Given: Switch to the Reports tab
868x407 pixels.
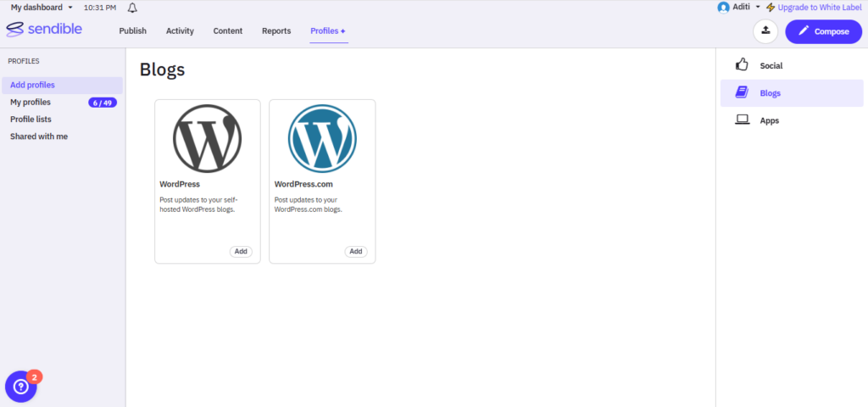Looking at the screenshot, I should click(276, 31).
